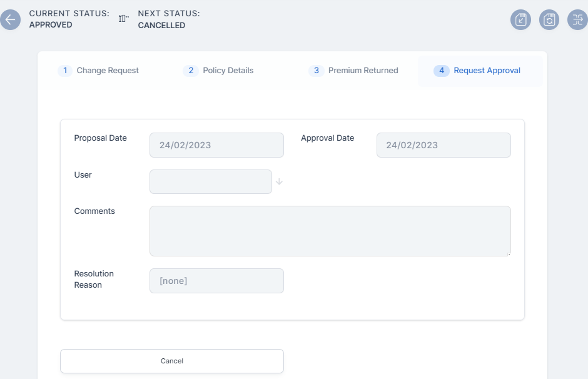Click the save-and-close card icon

pos(520,19)
